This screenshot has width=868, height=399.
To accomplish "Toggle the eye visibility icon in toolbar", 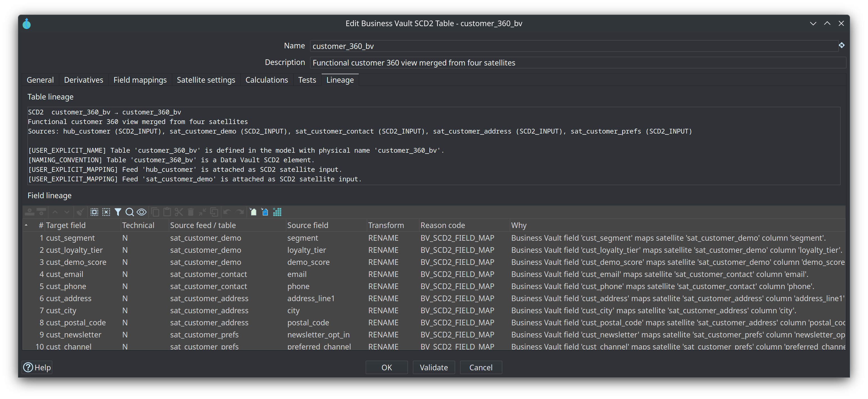I will pyautogui.click(x=142, y=212).
